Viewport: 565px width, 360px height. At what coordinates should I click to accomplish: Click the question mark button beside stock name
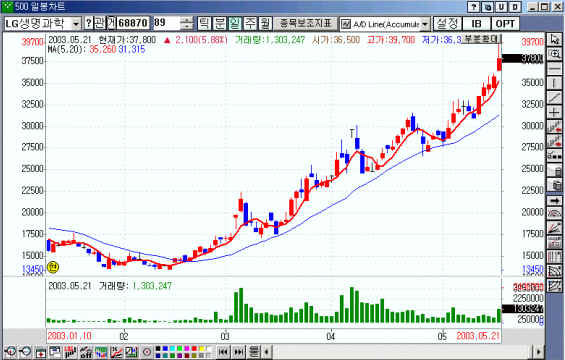pyautogui.click(x=89, y=23)
